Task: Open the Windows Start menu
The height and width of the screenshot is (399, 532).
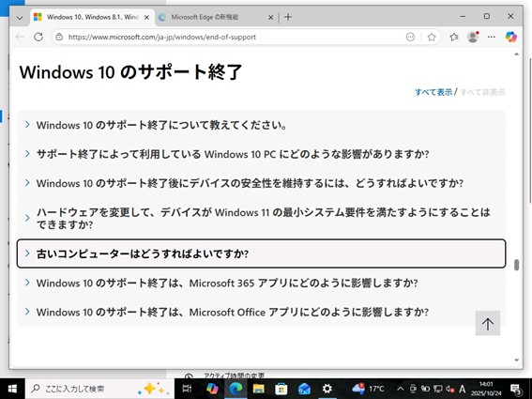Action: click(12, 389)
